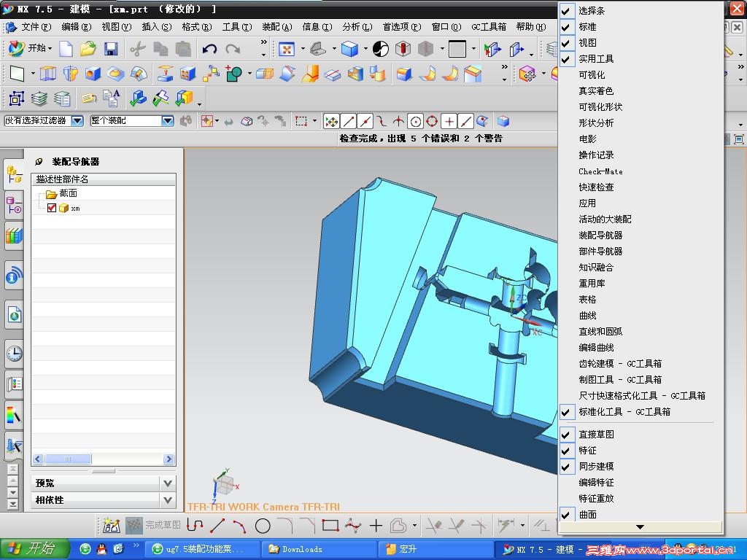Expand standard toolbar overflow chevron
Screen dimensions: 747x560
pos(264,49)
